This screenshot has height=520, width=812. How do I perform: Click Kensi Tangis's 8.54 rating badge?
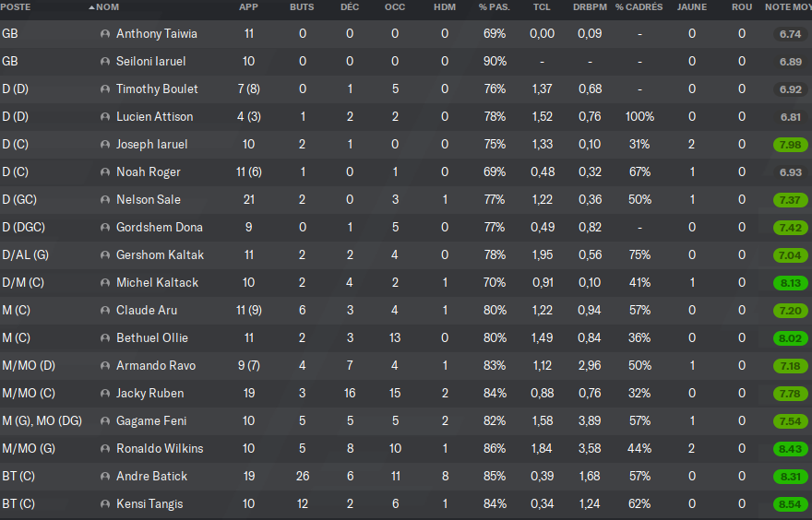789,504
